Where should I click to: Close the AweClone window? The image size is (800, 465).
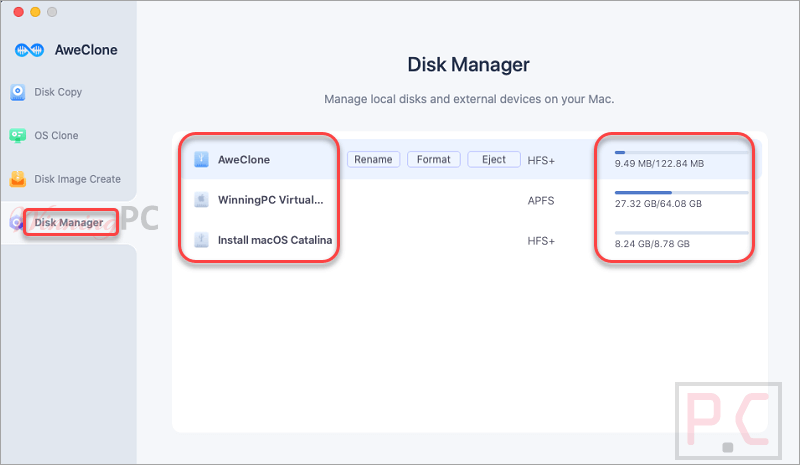pos(18,12)
